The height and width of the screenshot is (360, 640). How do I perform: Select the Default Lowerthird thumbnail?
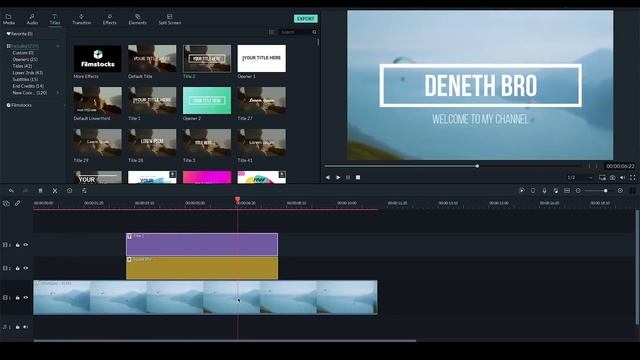[97, 100]
